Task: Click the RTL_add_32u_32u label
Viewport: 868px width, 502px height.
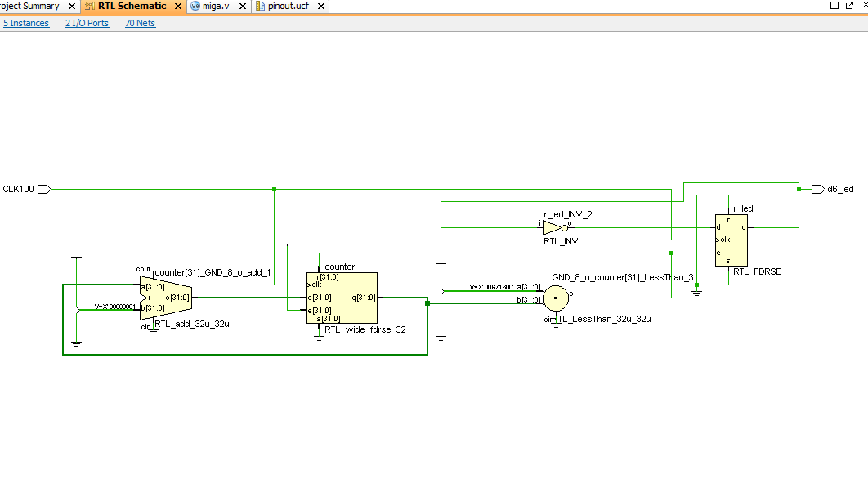Action: pyautogui.click(x=192, y=324)
